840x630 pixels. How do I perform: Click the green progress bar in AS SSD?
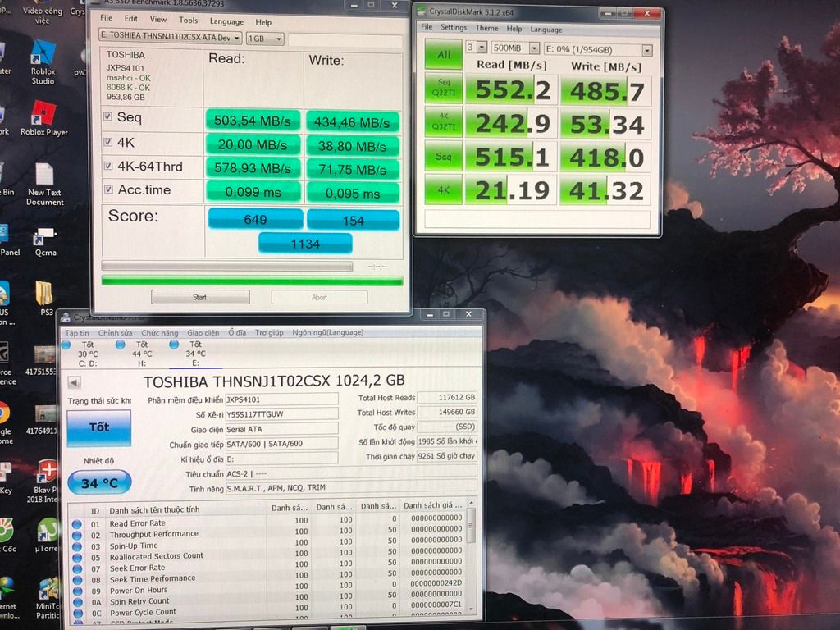252,281
